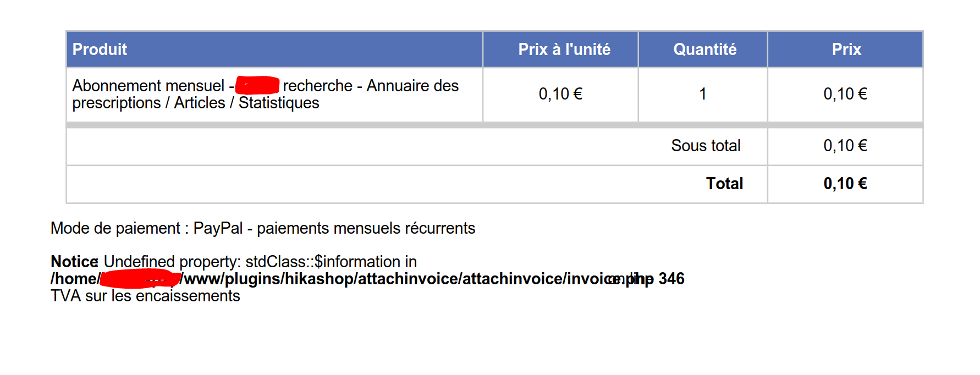The image size is (980, 375).
Task: Click the Prix à l'unité column header
Action: [x=564, y=49]
